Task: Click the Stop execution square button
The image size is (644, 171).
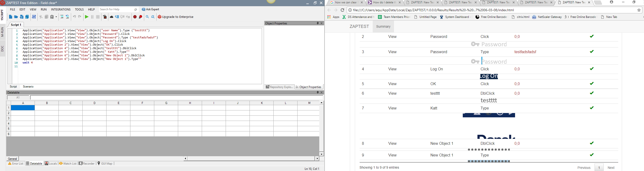Action: pyautogui.click(x=98, y=17)
